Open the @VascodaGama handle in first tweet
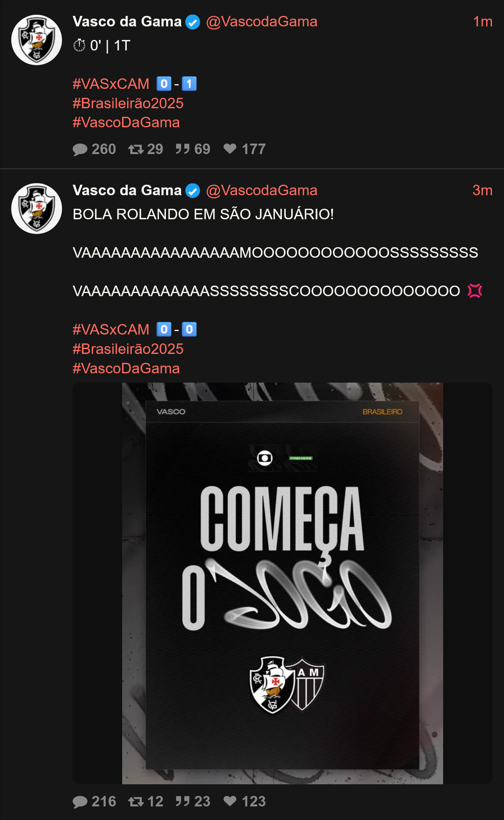Image resolution: width=504 pixels, height=820 pixels. pyautogui.click(x=262, y=22)
